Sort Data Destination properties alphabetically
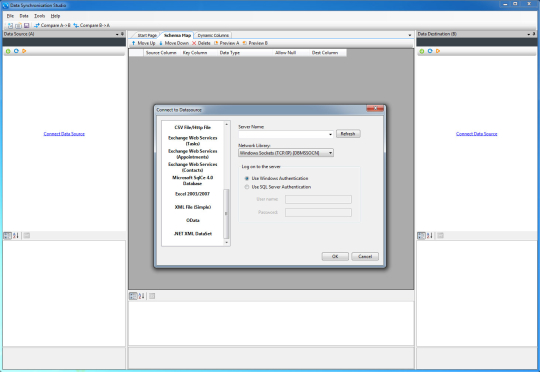 point(429,236)
